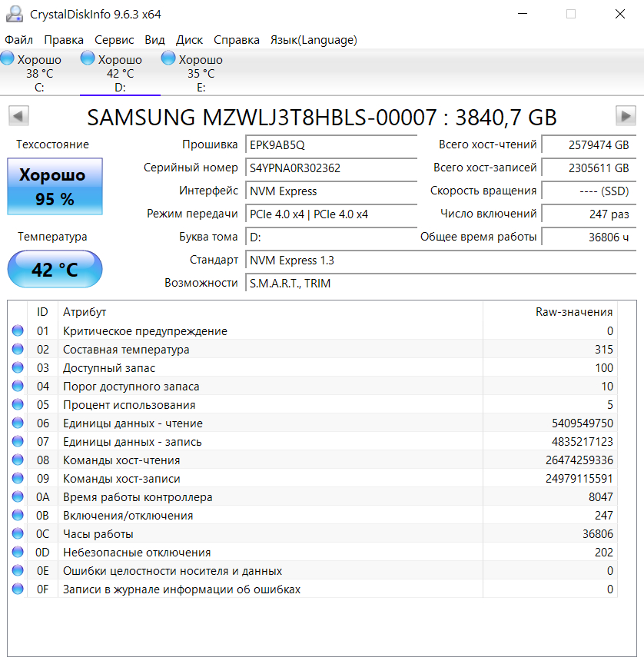Click status dot for attribute 0E
Viewport: 644px width, 664px height.
(18, 570)
